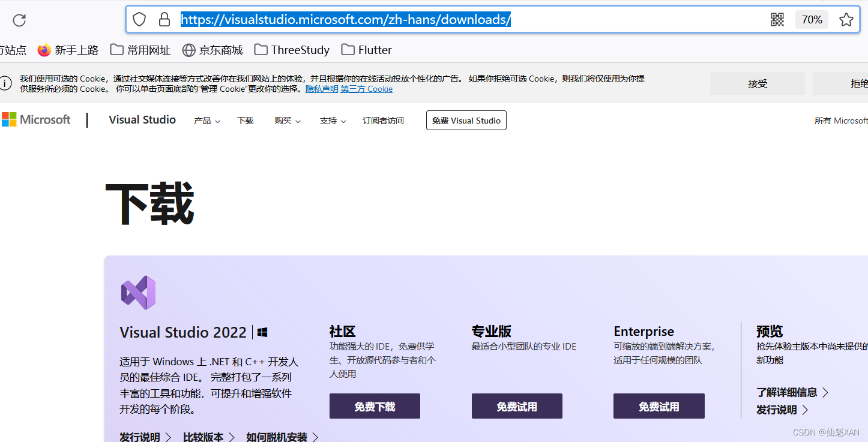Click 免费试用 for the Enterprise edition

pos(659,406)
